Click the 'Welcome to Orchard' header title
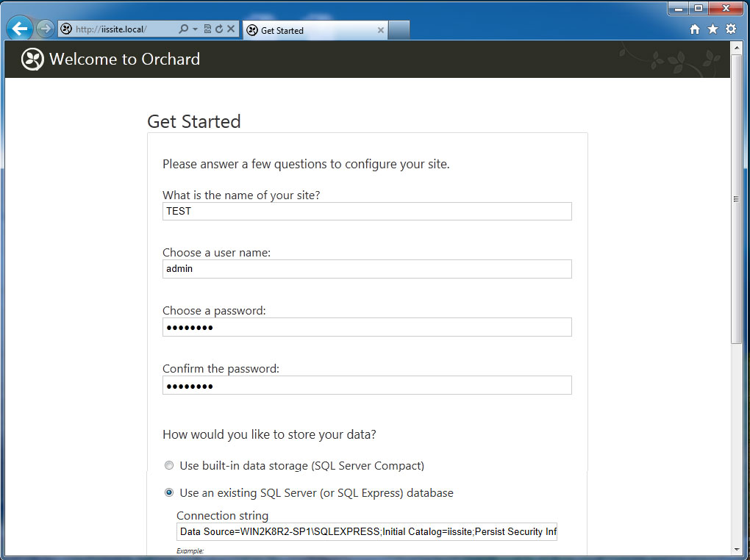Screen dimensions: 750x560 coord(124,59)
